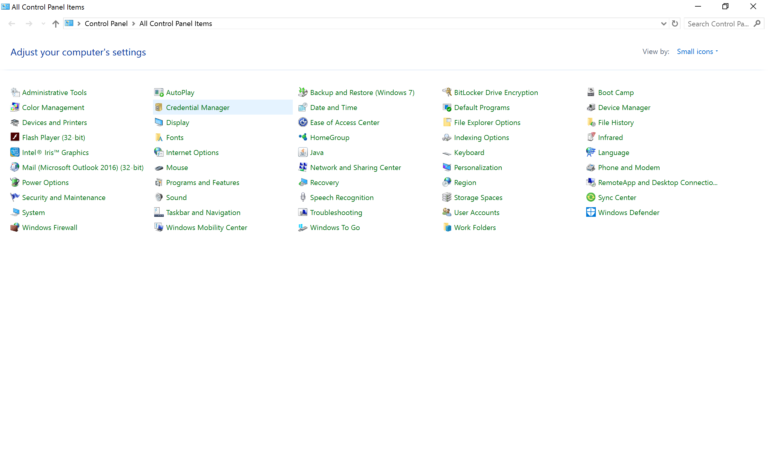Click the Sound speaker icon
This screenshot has width=768, height=456.
pos(159,197)
